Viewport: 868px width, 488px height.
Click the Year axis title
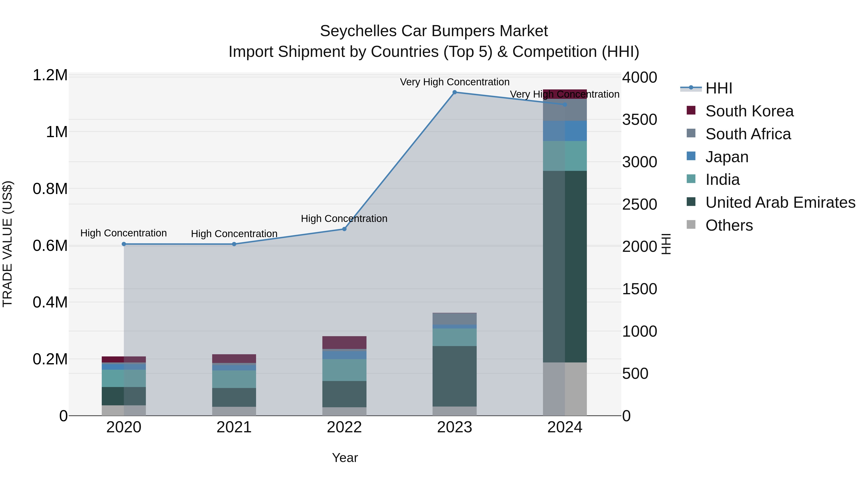345,458
